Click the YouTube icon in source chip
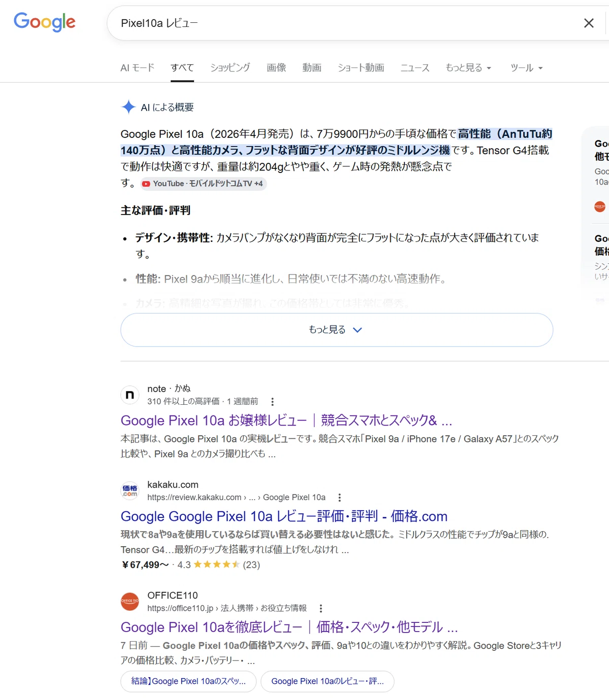Image resolution: width=609 pixels, height=700 pixels. [x=146, y=184]
